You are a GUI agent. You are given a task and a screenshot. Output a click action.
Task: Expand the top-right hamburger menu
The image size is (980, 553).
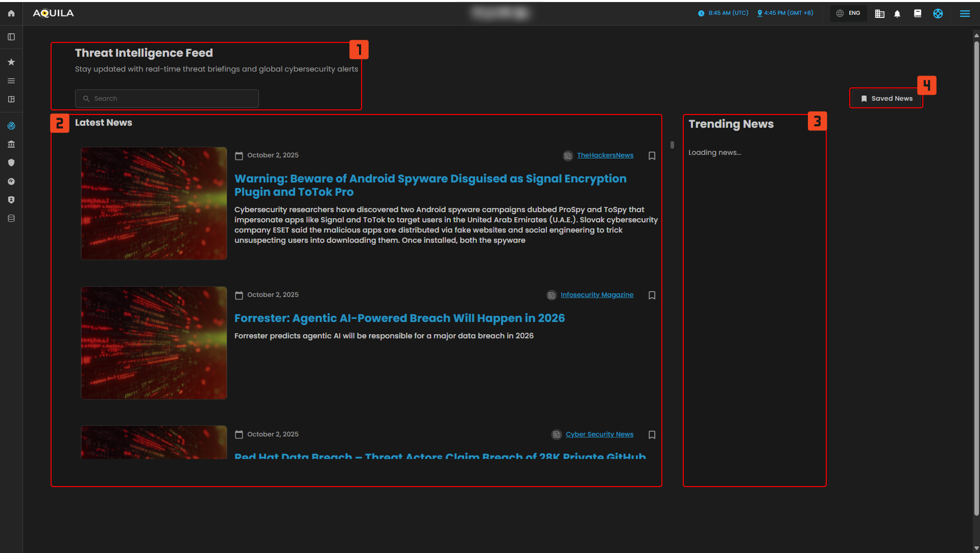tap(965, 14)
